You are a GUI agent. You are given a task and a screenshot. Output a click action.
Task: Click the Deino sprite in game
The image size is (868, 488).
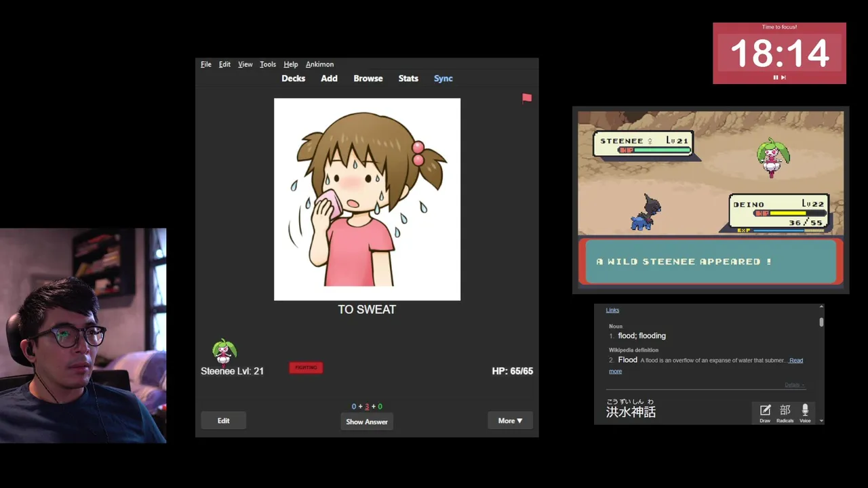645,213
